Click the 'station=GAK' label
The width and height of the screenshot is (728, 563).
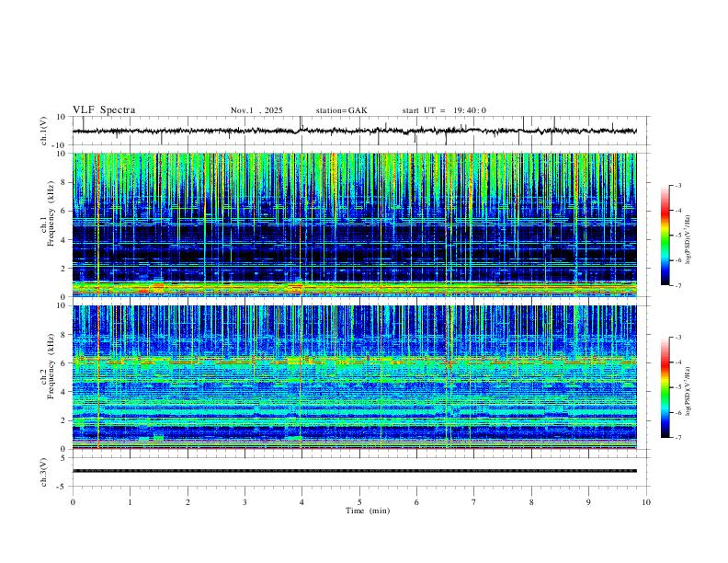click(341, 110)
